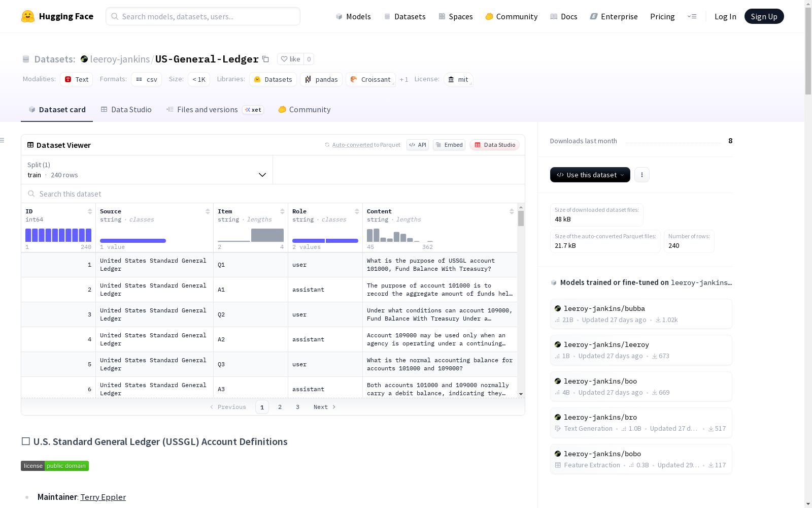
Task: Focus the top search models field
Action: [x=203, y=16]
